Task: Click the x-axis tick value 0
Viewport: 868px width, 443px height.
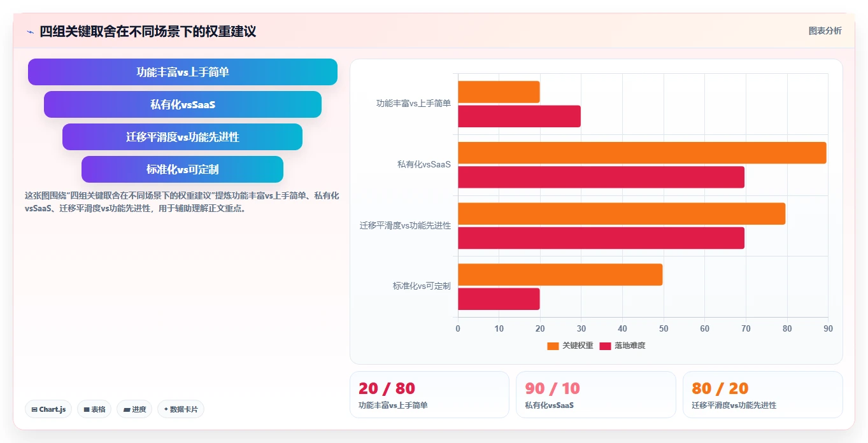Action: pos(458,328)
